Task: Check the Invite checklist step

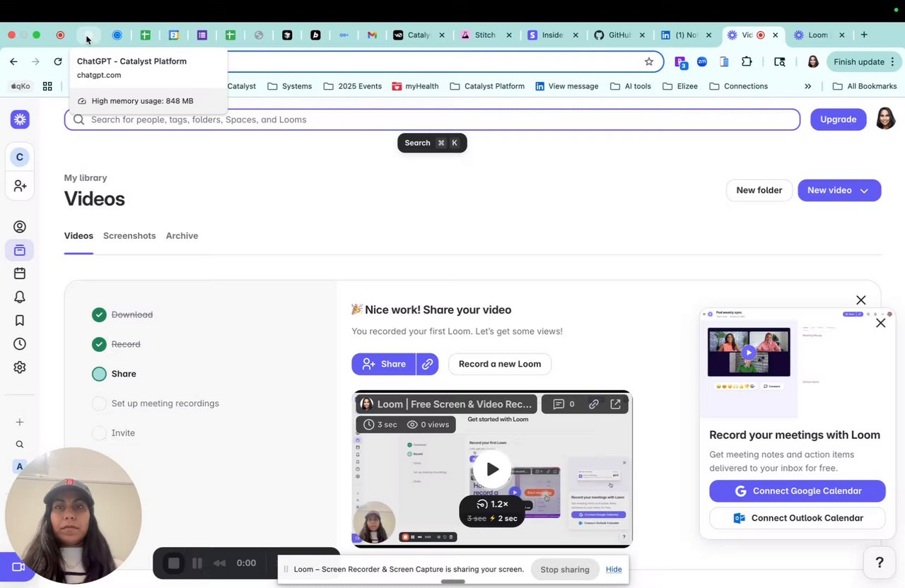Action: (x=99, y=433)
